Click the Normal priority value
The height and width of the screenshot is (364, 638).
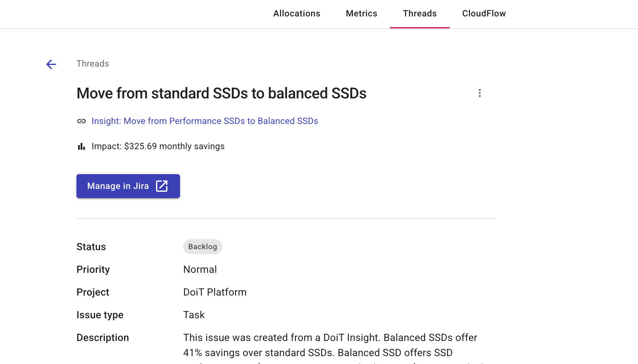tap(200, 269)
